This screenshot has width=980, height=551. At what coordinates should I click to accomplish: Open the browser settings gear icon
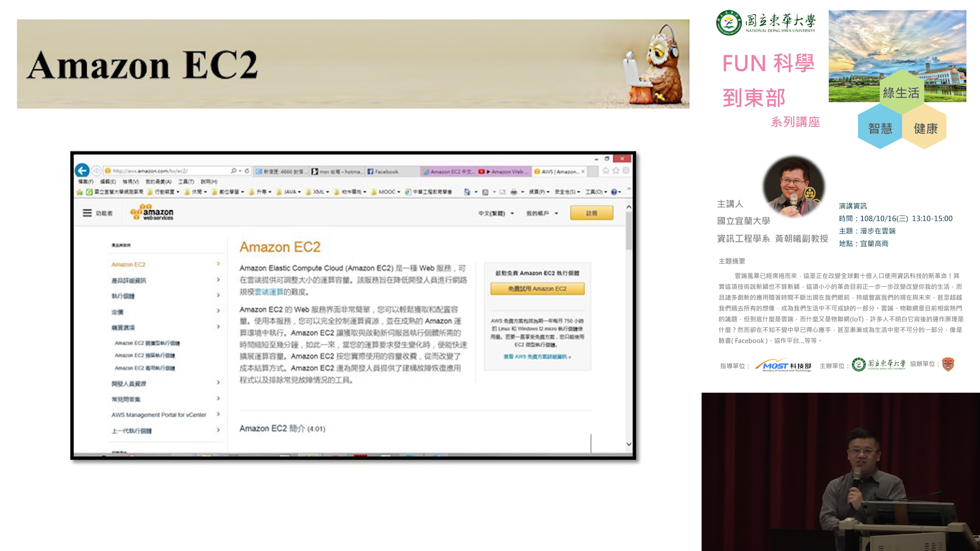(x=626, y=171)
